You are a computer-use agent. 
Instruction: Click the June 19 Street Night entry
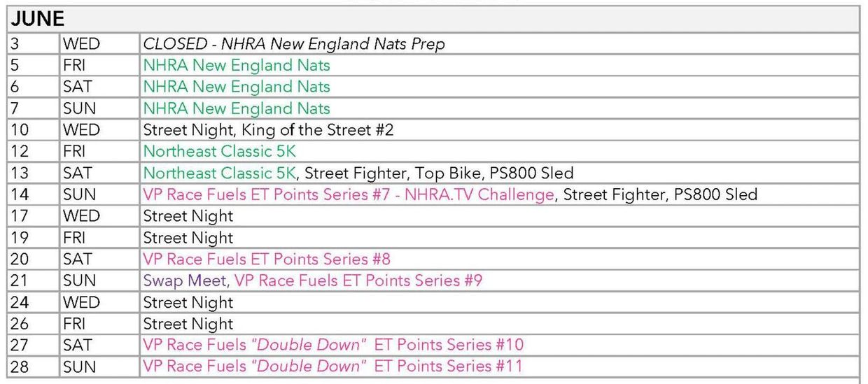[188, 238]
